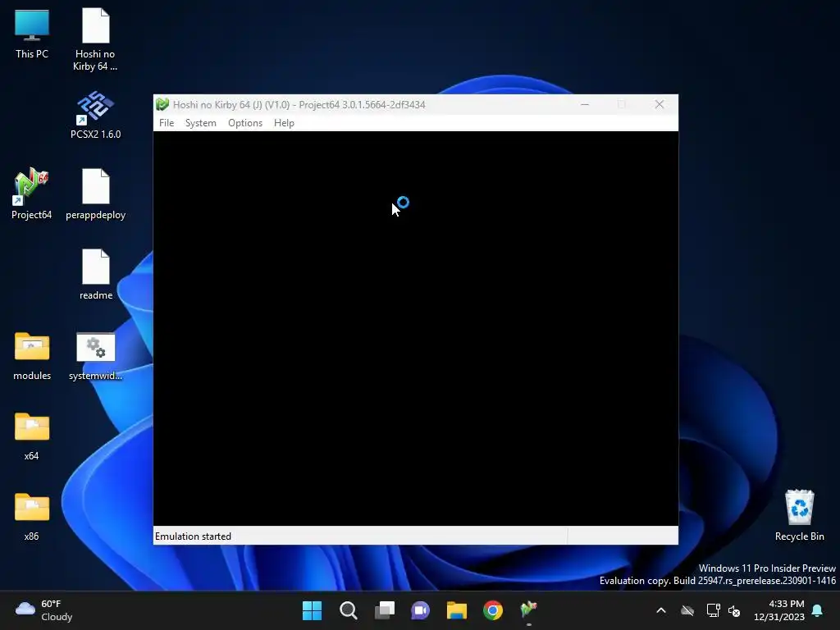The height and width of the screenshot is (630, 840).
Task: Click the Project64 title bar app icon
Action: [162, 104]
